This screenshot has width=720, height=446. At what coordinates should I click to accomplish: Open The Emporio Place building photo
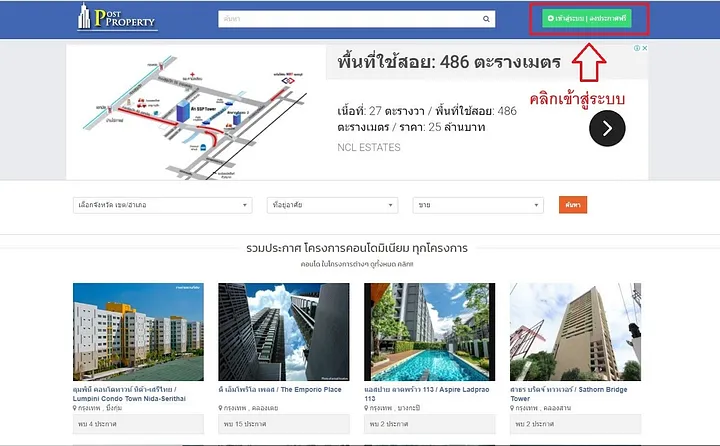(x=284, y=332)
